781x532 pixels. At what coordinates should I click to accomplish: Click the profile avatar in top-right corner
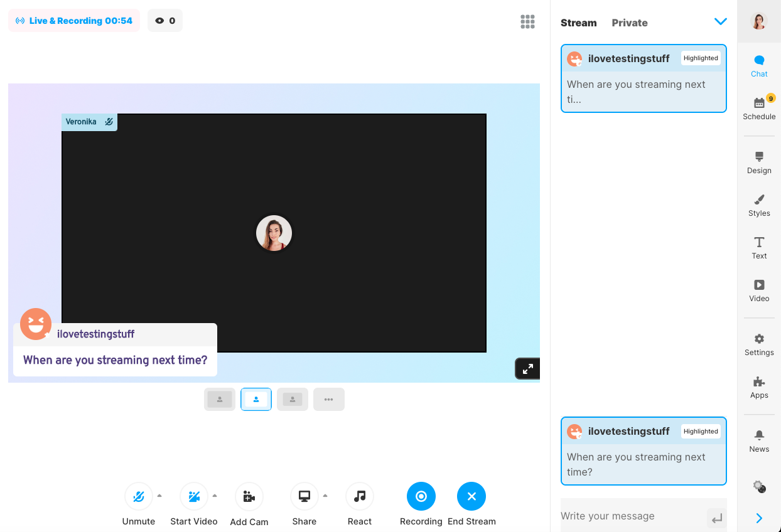click(759, 21)
